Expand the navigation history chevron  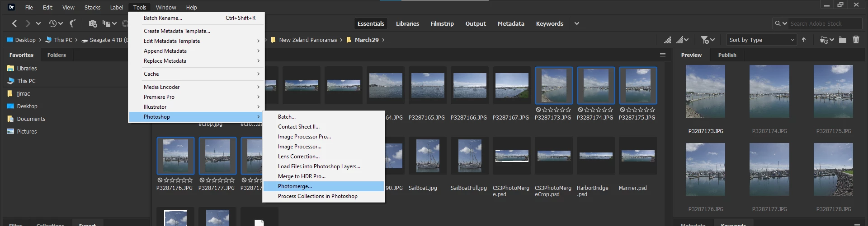pyautogui.click(x=38, y=23)
